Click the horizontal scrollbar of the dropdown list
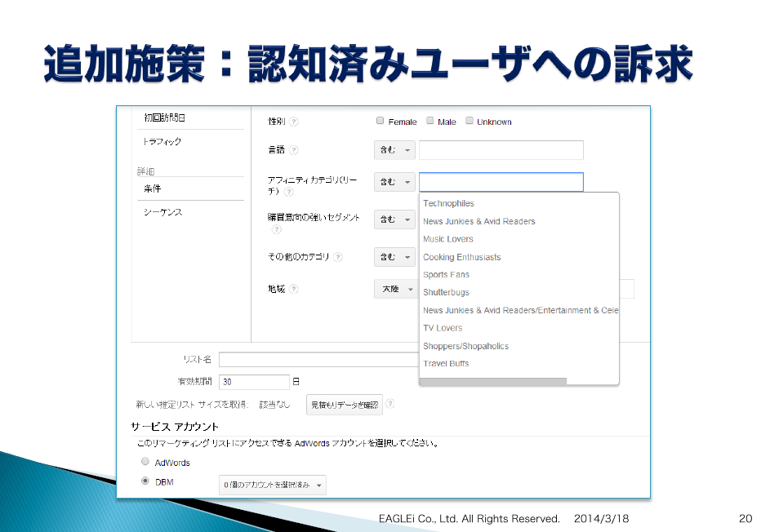This screenshot has width=770, height=532. [493, 381]
